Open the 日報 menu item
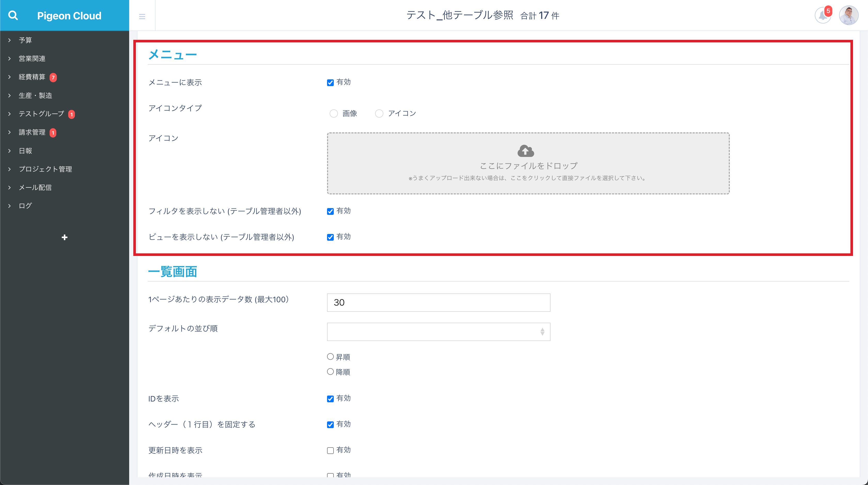Image resolution: width=868 pixels, height=485 pixels. (25, 151)
